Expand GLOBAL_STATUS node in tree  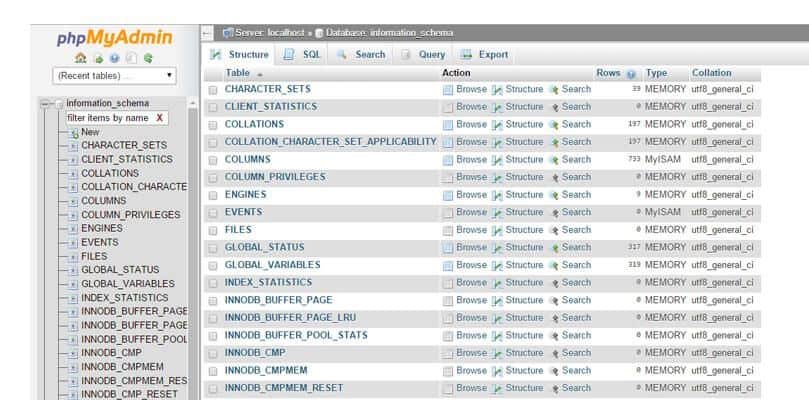point(73,270)
